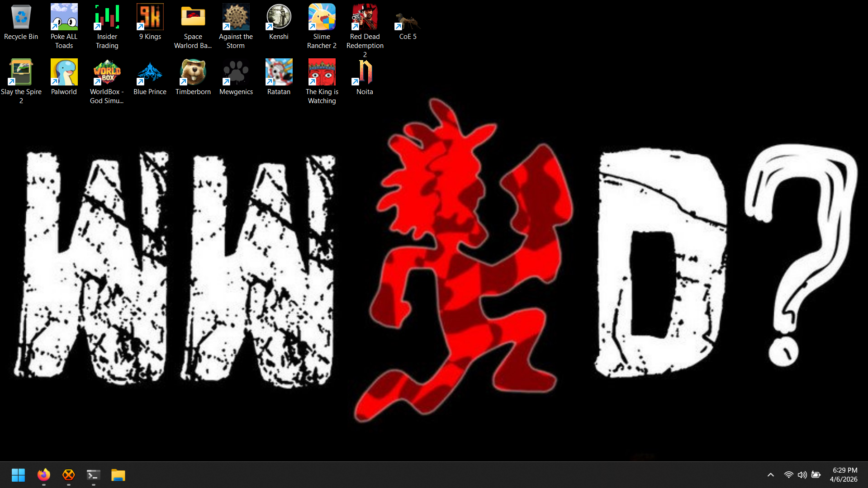
Task: Select the WorldBox God Simulator shortcut
Action: click(x=107, y=81)
